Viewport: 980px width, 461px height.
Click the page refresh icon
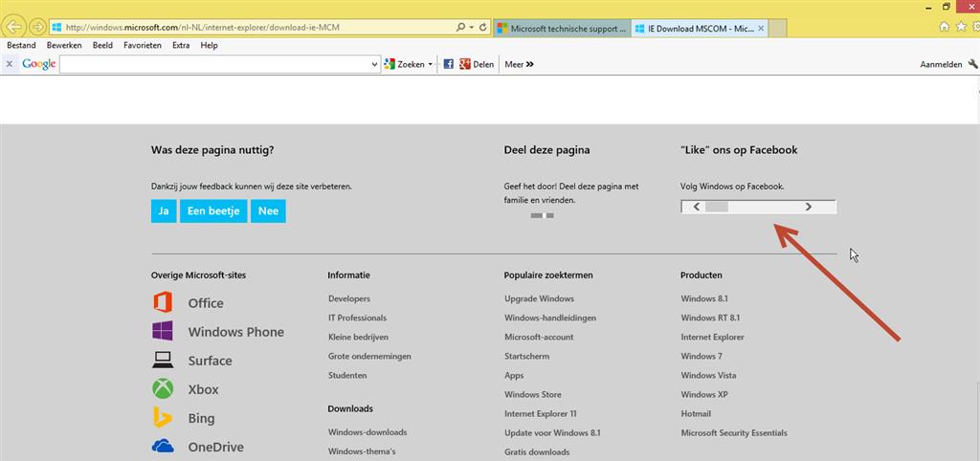click(483, 28)
